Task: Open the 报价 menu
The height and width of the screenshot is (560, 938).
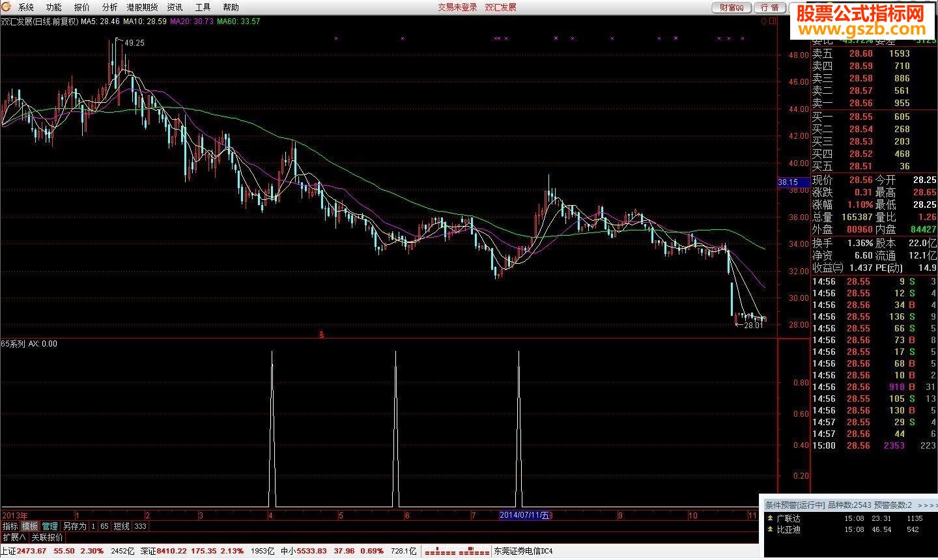Action: (82, 8)
